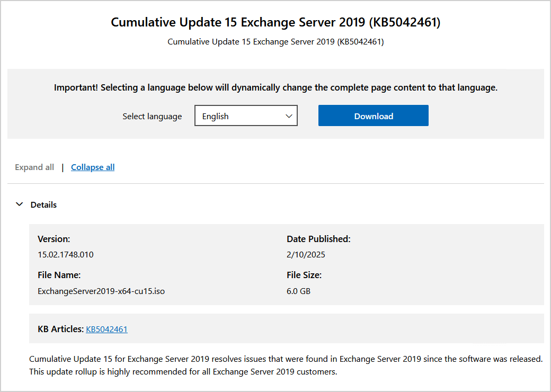Click the Details section heading

coord(43,204)
